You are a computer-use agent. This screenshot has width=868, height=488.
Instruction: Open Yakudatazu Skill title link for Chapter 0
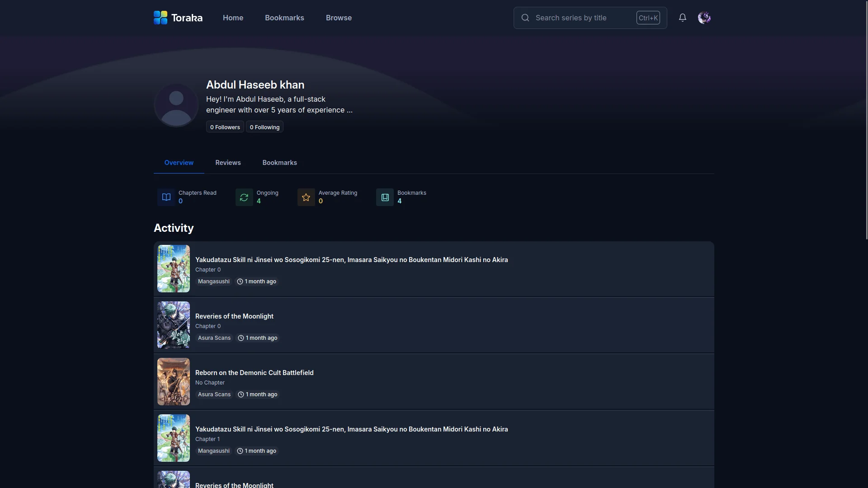tap(352, 260)
